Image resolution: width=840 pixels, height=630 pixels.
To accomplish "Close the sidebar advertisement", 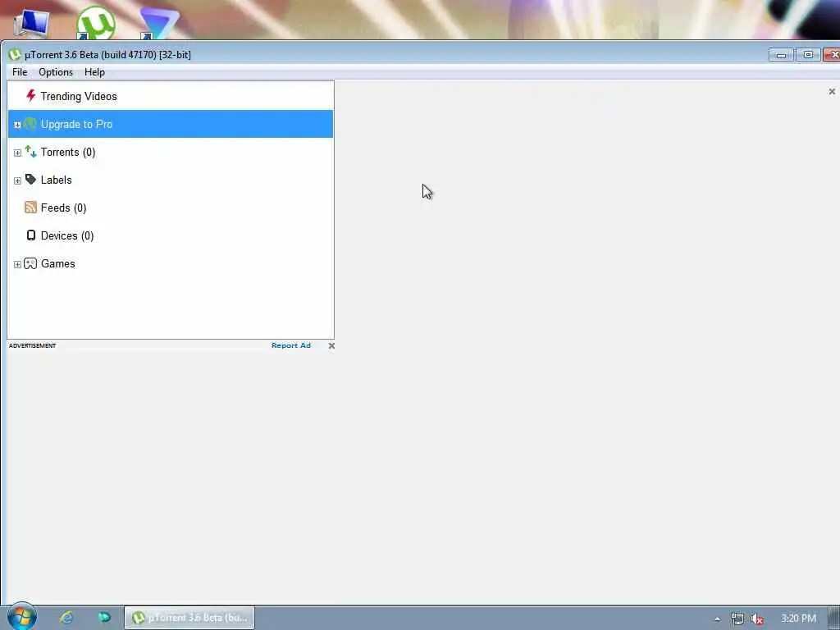I will [x=331, y=345].
